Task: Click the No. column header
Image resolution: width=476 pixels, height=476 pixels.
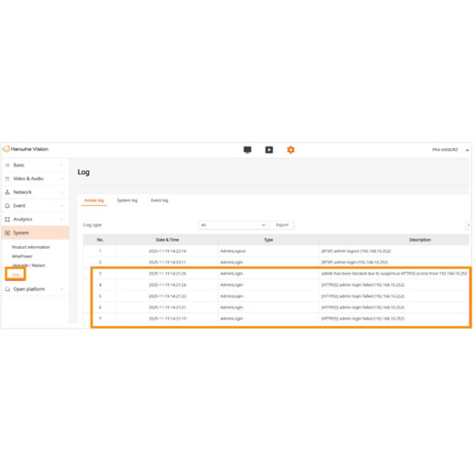Action: (100, 240)
